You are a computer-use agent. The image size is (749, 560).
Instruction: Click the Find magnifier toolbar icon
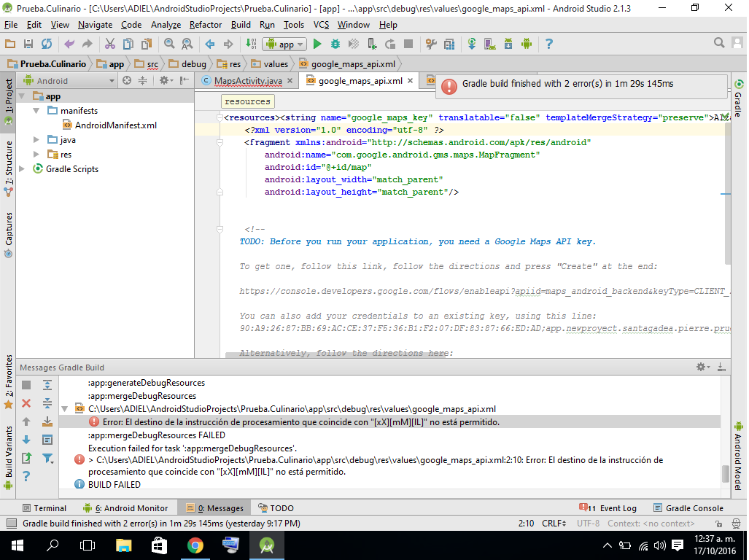[169, 44]
